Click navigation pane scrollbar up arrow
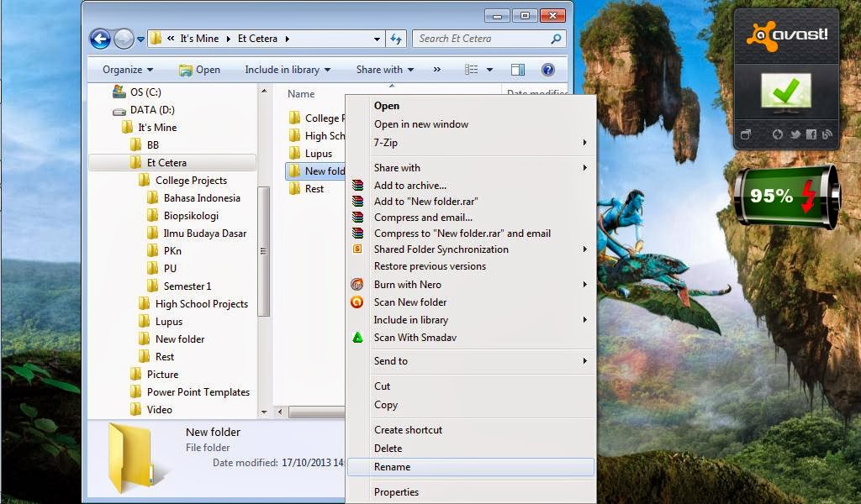This screenshot has height=504, width=861. 264,91
